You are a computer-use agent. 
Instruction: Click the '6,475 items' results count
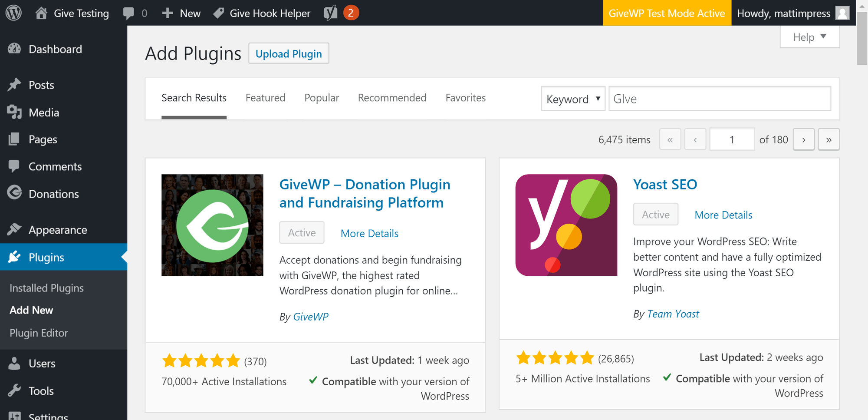pos(625,139)
